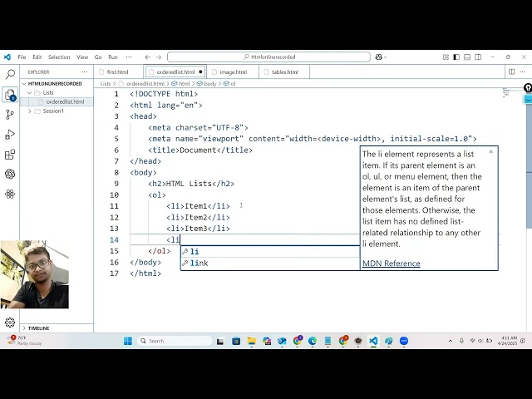Screen dimensions: 532x399
Task: Open the clock showing 4/24/2025
Action: point(508,341)
